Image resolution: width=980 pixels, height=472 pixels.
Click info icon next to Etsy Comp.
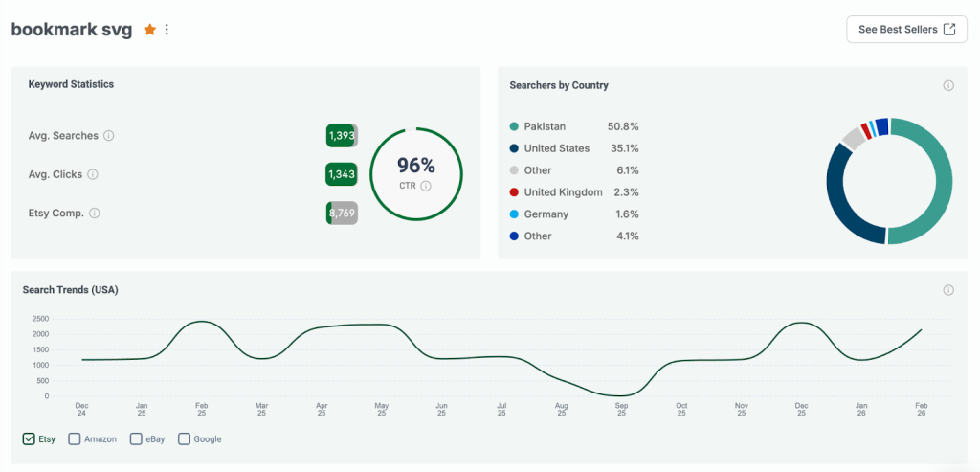(95, 213)
